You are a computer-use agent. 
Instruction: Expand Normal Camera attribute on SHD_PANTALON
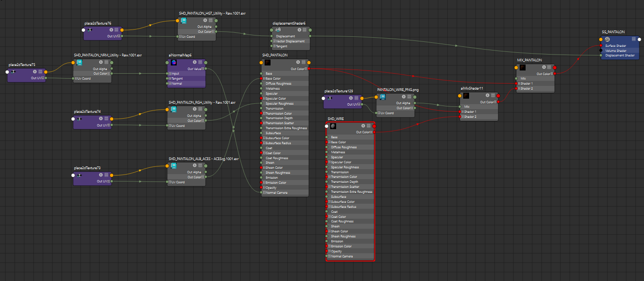(x=264, y=192)
